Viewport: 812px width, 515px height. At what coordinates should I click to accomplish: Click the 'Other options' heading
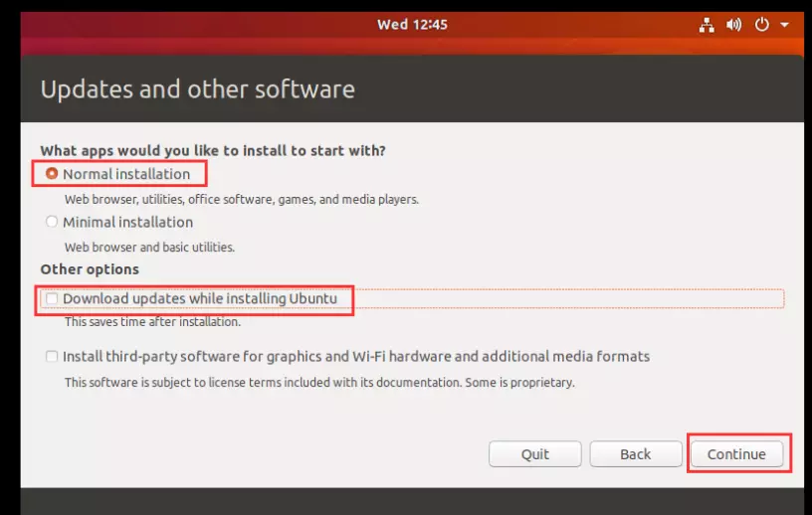click(90, 269)
